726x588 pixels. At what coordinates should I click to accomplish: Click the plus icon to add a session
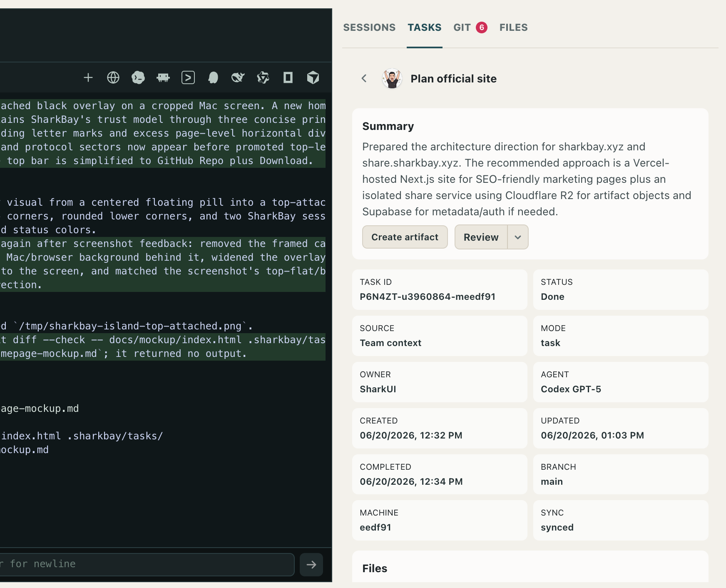coord(88,77)
